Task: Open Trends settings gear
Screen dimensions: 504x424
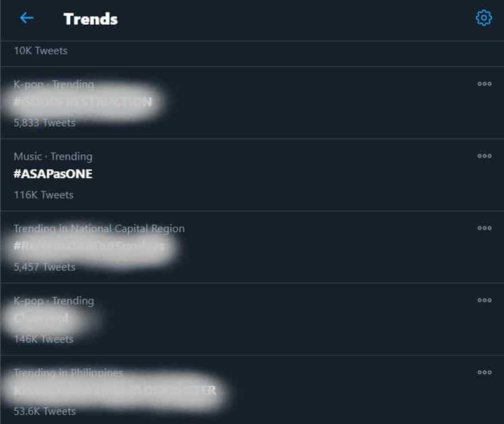Action: click(484, 18)
